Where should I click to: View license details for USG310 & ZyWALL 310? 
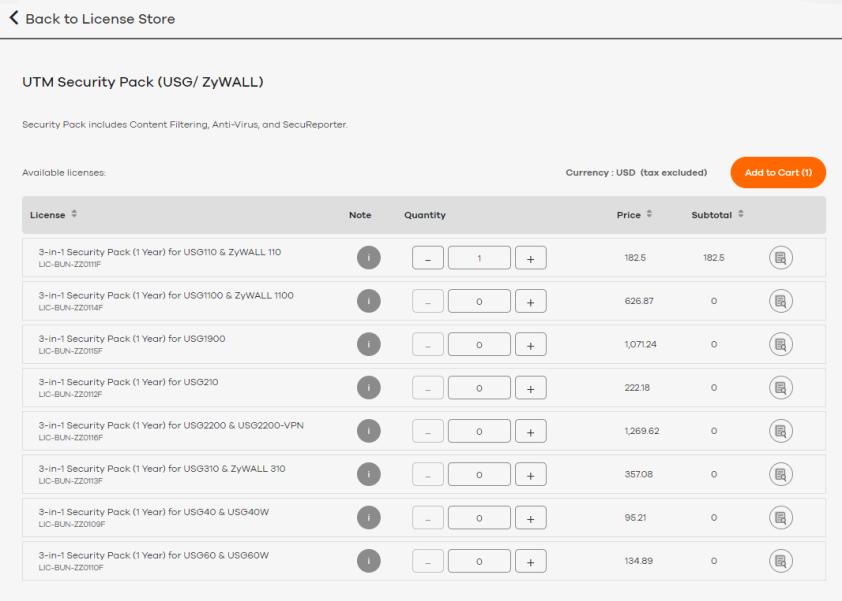coord(781,474)
